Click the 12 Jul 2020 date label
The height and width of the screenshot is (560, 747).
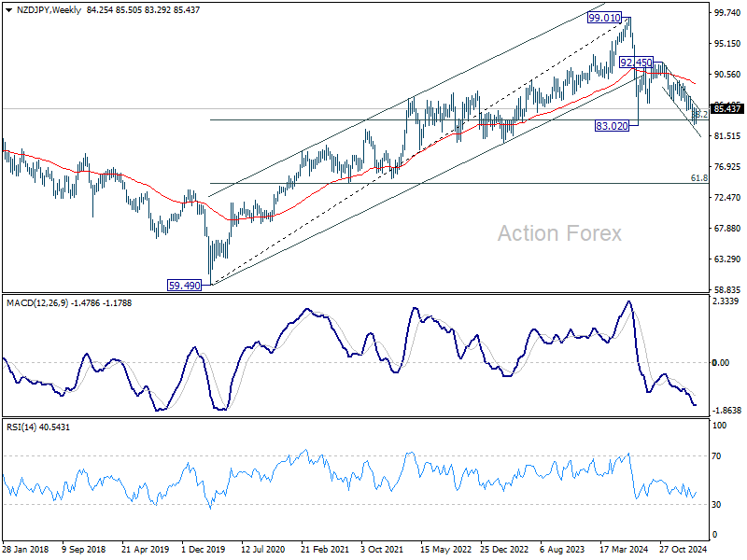263,549
